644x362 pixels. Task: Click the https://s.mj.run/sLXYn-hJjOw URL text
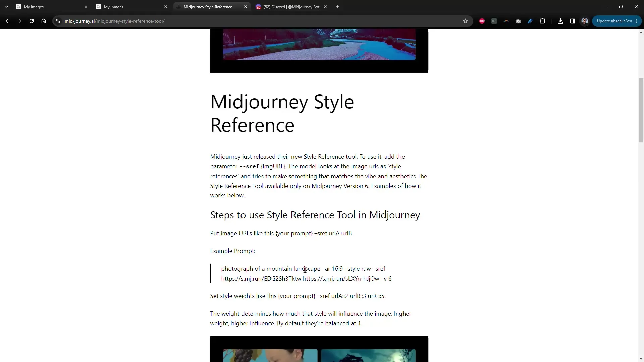[341, 279]
